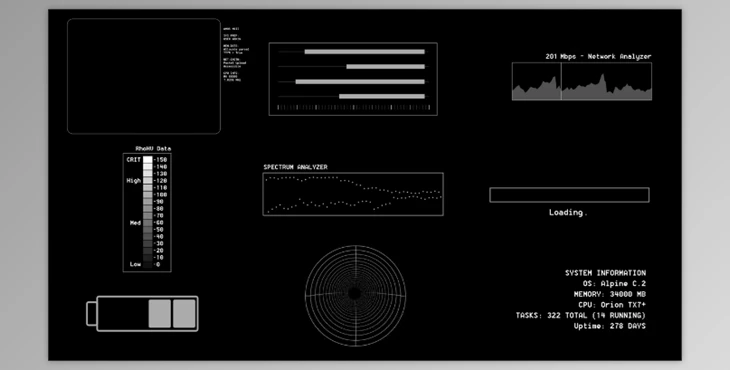The height and width of the screenshot is (370, 730).
Task: Click the bottom horizontal bar in the bar panel
Action: coord(382,96)
